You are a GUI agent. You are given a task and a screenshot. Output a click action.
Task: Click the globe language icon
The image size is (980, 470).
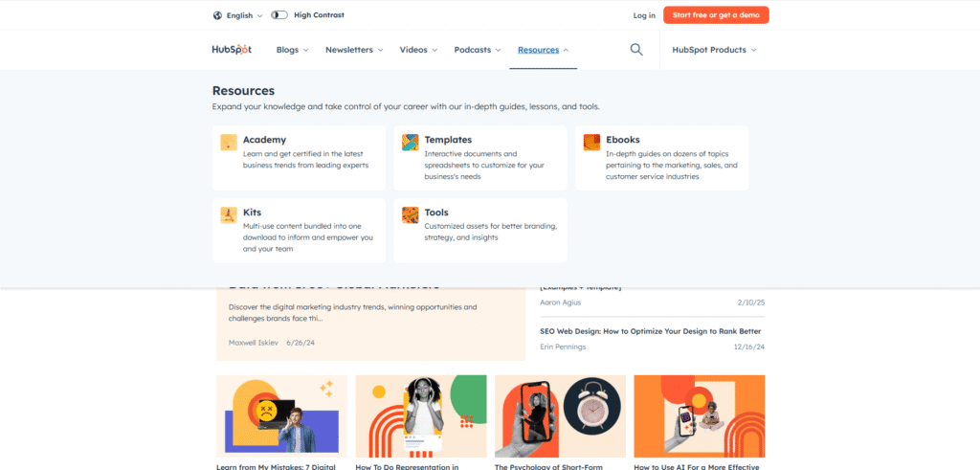tap(217, 15)
